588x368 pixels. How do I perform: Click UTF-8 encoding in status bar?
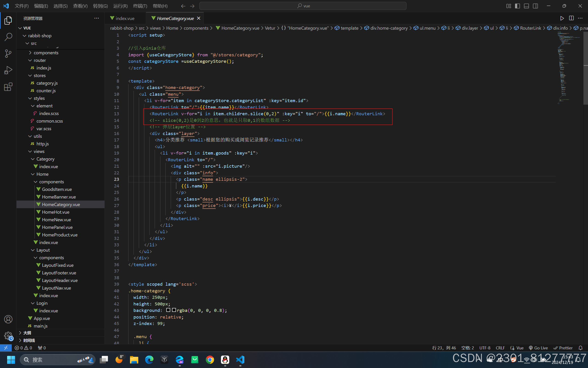coord(485,348)
